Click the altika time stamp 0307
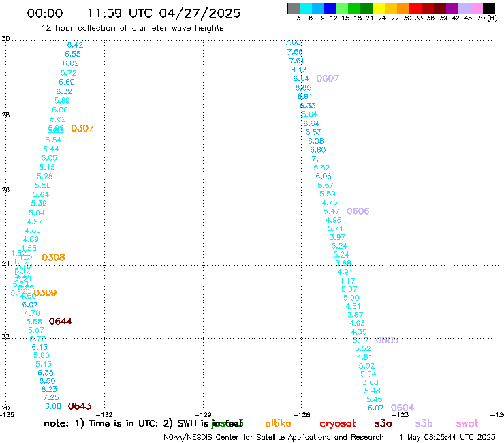The width and height of the screenshot is (504, 443). coord(82,128)
